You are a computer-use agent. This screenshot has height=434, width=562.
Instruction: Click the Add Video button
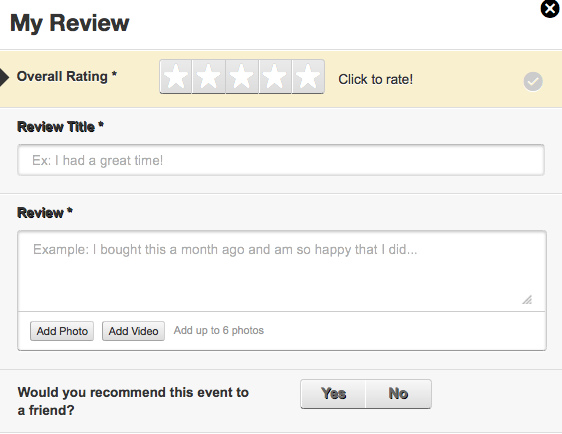133,331
